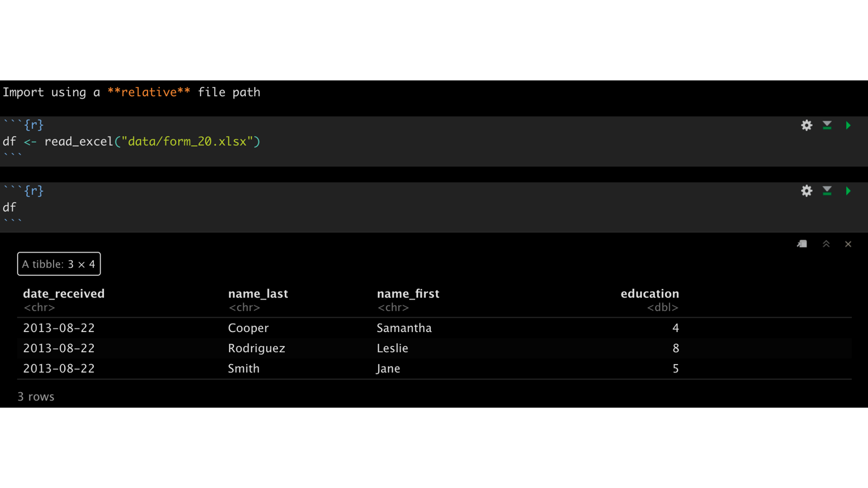Run all chunks above the read_excel chunk

click(x=827, y=125)
